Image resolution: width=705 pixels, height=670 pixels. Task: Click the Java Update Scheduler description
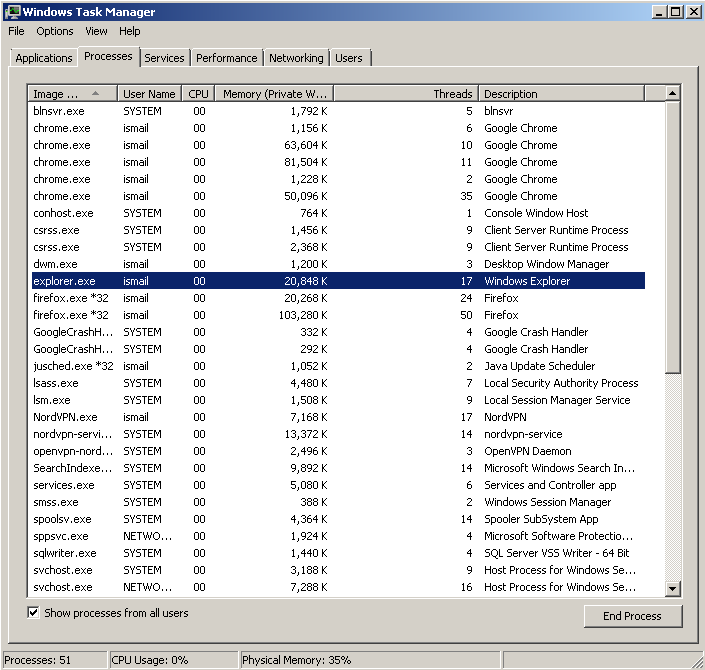pyautogui.click(x=540, y=366)
